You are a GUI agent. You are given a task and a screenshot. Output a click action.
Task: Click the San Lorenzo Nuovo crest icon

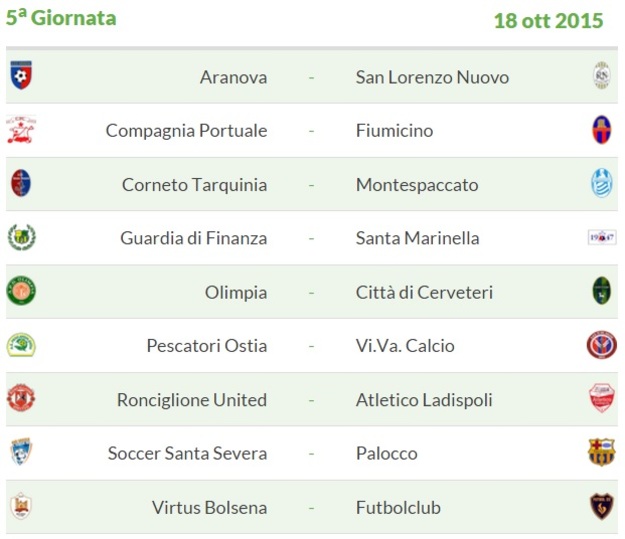click(601, 75)
